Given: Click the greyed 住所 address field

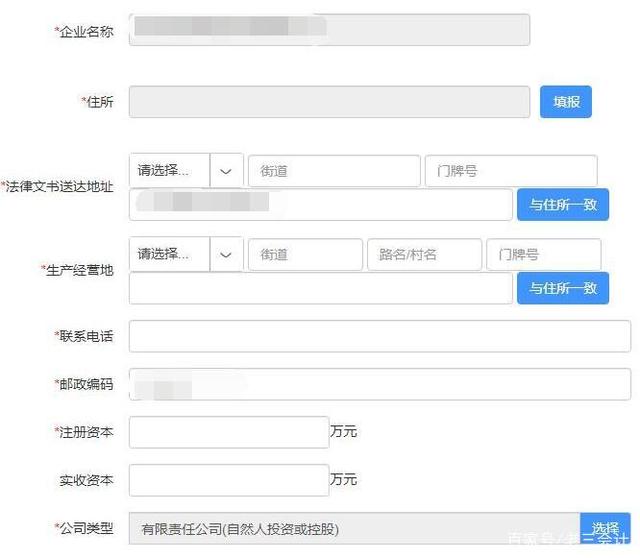Looking at the screenshot, I should (x=329, y=102).
